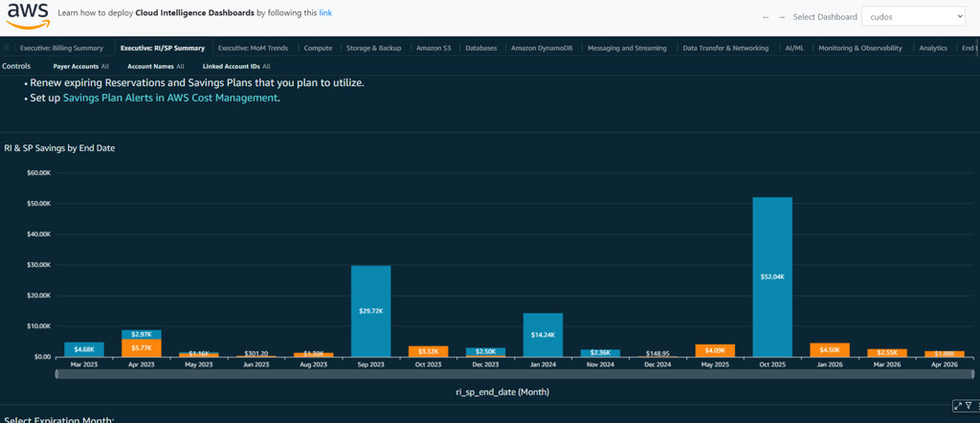Expand the Account Names filter control

(155, 67)
